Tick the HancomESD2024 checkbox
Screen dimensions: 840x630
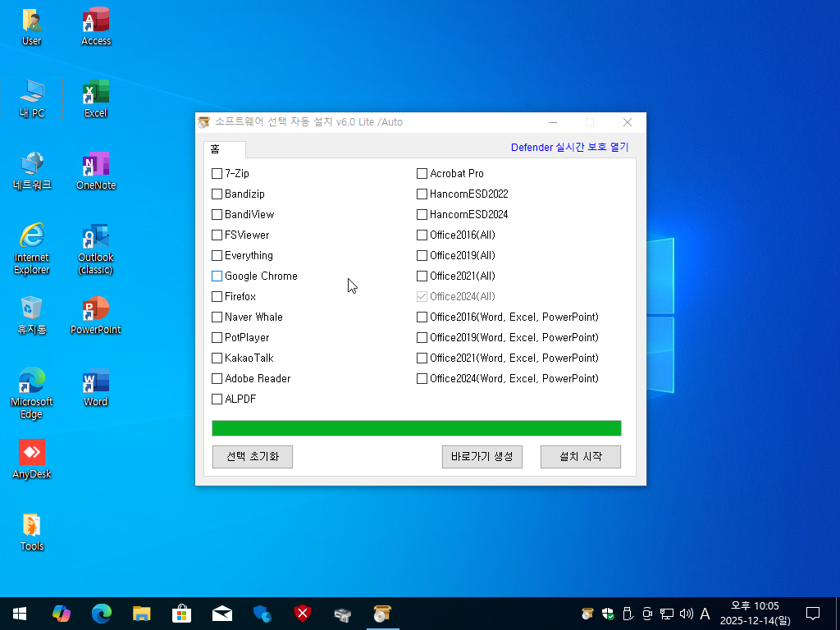click(422, 214)
